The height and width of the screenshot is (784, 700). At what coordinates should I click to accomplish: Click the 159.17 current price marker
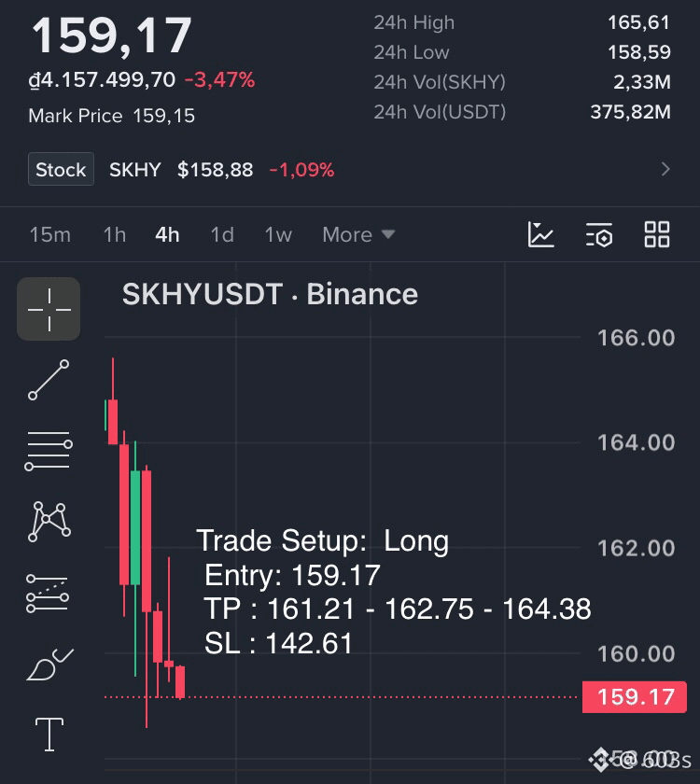point(635,696)
